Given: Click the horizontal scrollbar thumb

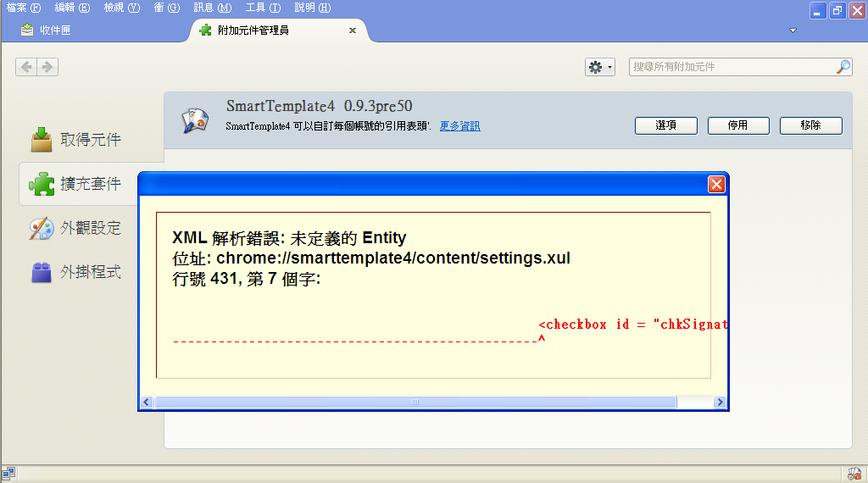Looking at the screenshot, I should coord(415,402).
